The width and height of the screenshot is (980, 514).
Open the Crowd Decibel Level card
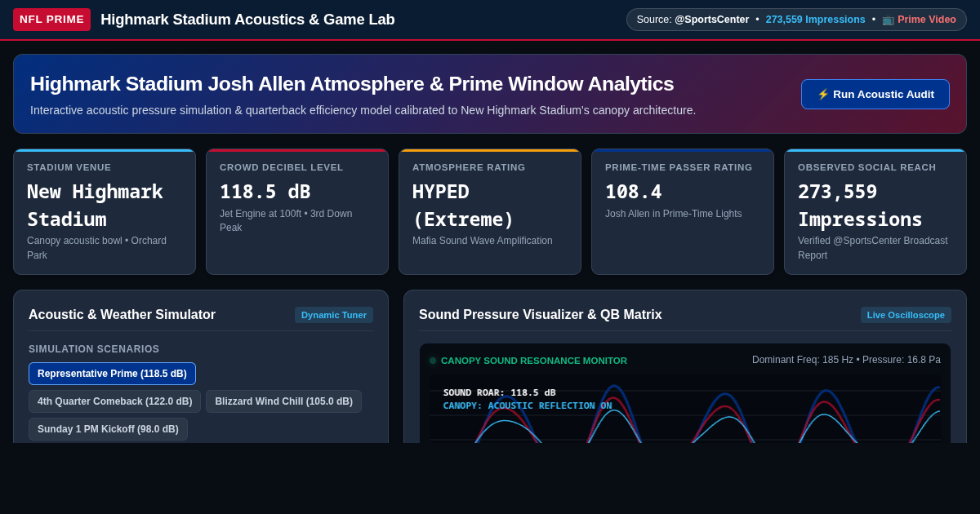(297, 212)
